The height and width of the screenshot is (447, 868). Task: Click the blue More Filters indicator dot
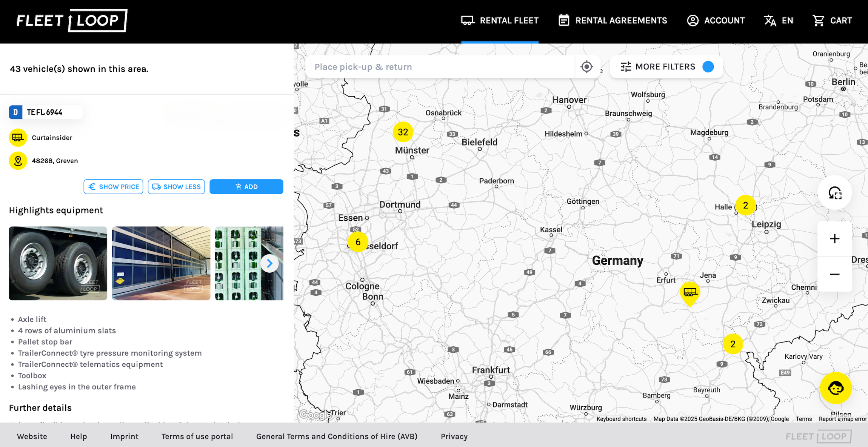tap(707, 67)
